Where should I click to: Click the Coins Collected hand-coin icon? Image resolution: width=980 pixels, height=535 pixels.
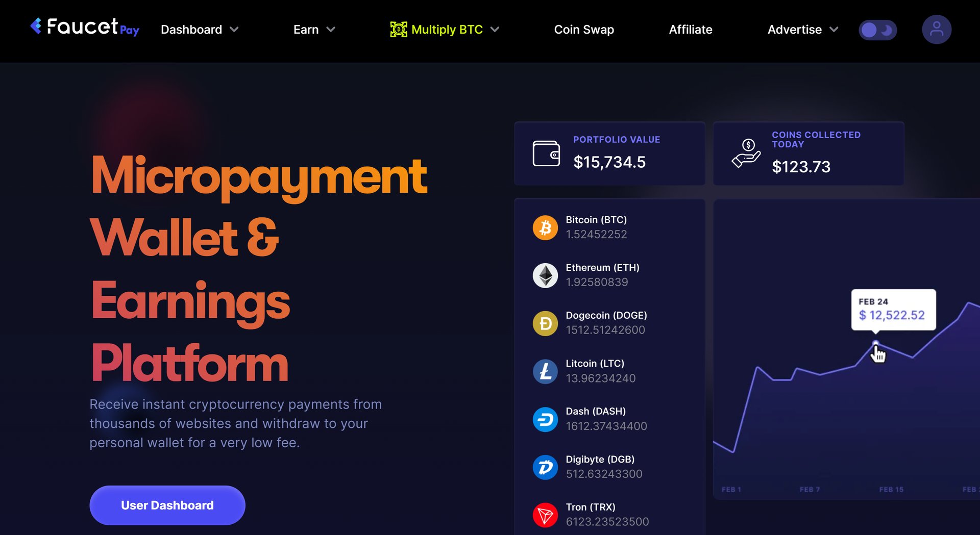click(746, 154)
